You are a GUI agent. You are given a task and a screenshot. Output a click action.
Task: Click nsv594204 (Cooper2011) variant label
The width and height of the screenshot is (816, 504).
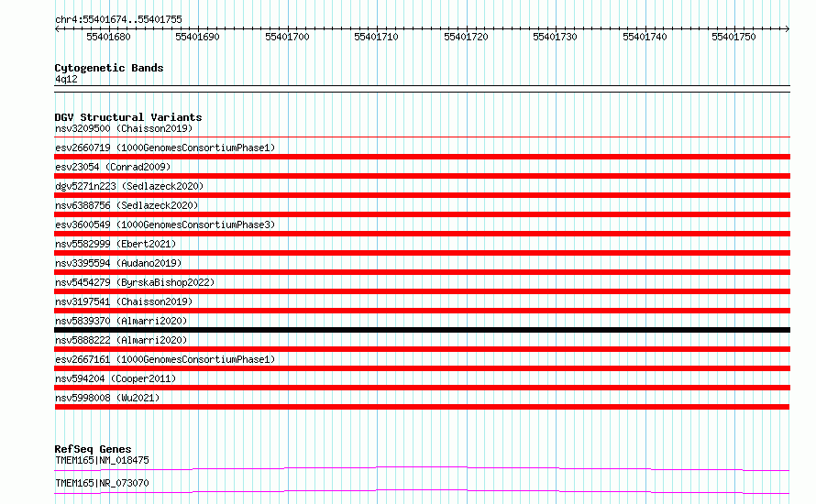(x=116, y=378)
